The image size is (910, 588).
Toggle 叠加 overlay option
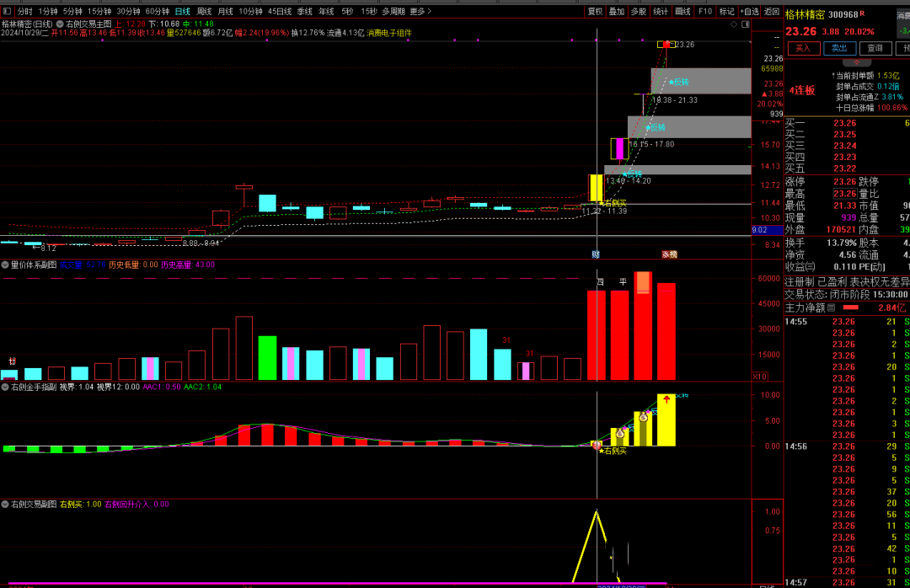pos(617,12)
